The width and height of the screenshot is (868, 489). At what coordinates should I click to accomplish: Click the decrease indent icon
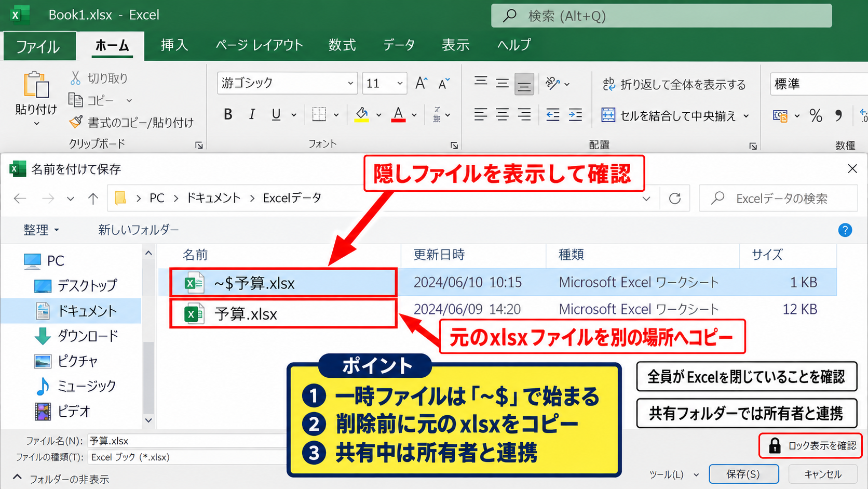[553, 115]
